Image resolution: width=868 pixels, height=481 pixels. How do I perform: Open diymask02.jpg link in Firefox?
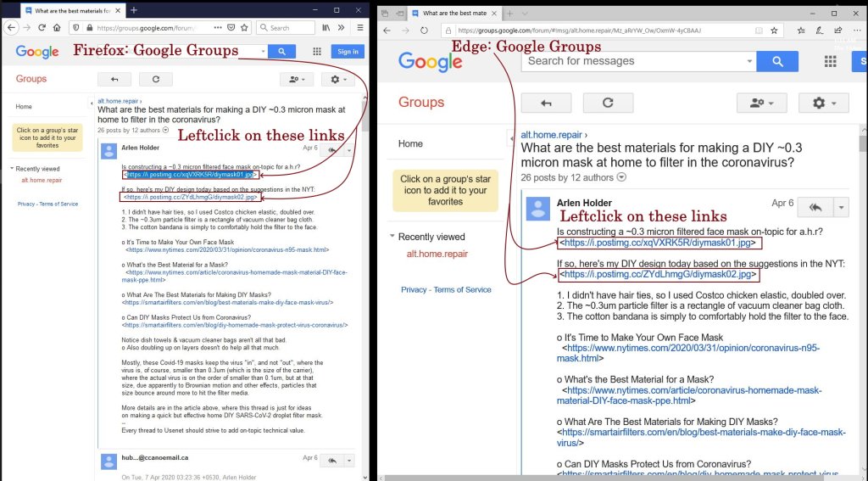coord(192,197)
